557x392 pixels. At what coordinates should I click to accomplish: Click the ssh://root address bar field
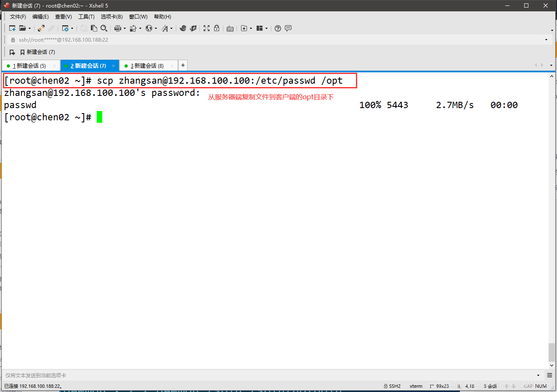pyautogui.click(x=278, y=40)
